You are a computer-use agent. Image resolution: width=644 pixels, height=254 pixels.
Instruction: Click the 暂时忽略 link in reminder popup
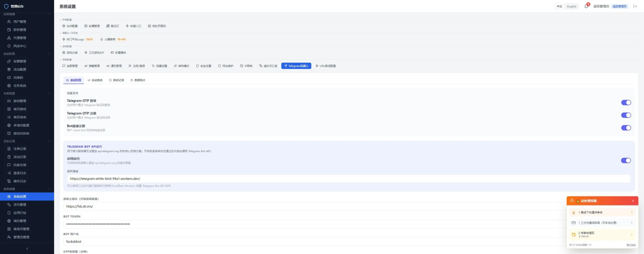pyautogui.click(x=631, y=245)
